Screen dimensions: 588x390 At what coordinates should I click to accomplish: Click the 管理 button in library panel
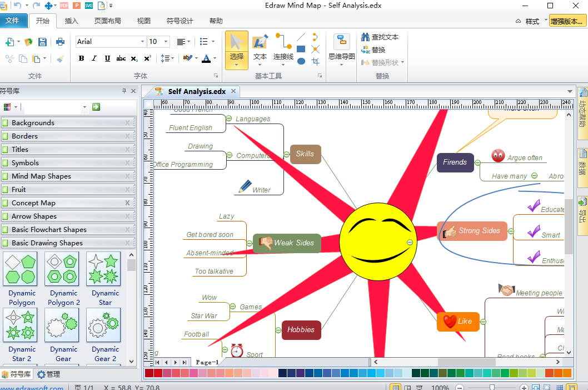tap(48, 374)
